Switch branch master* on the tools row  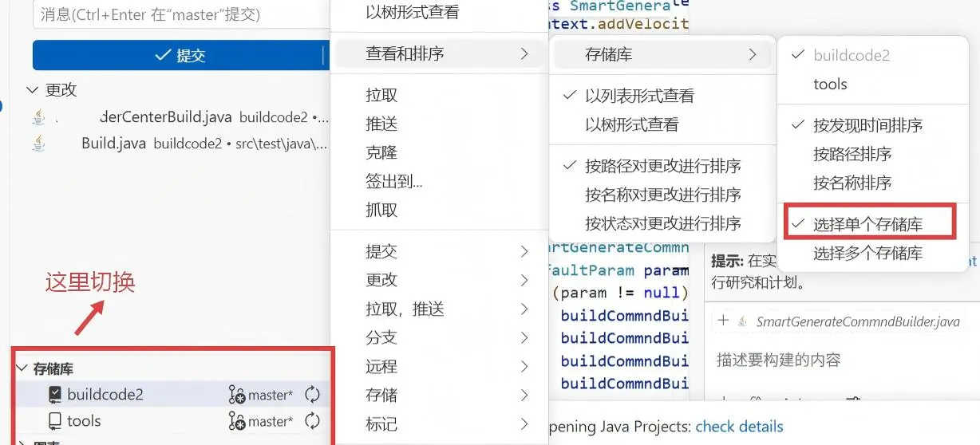261,420
